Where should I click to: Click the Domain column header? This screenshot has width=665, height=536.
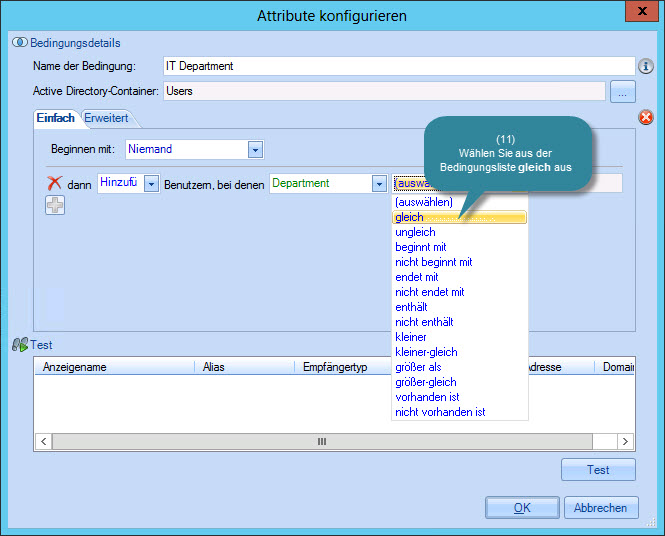pyautogui.click(x=615, y=367)
